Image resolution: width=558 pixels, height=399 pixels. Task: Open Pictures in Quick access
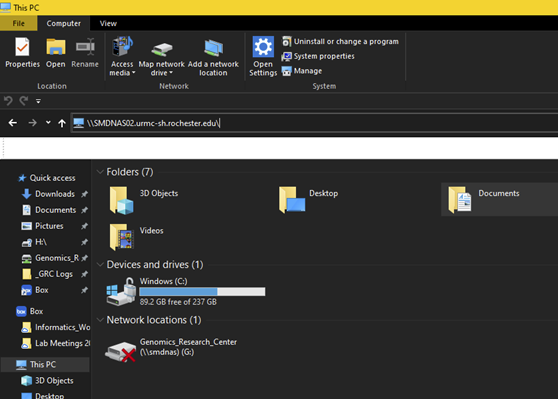pyautogui.click(x=42, y=226)
